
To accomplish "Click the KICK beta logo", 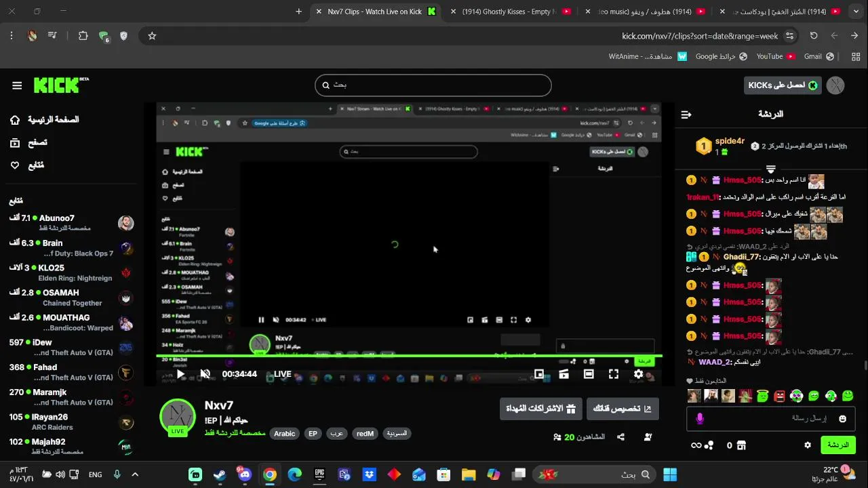I will point(61,85).
